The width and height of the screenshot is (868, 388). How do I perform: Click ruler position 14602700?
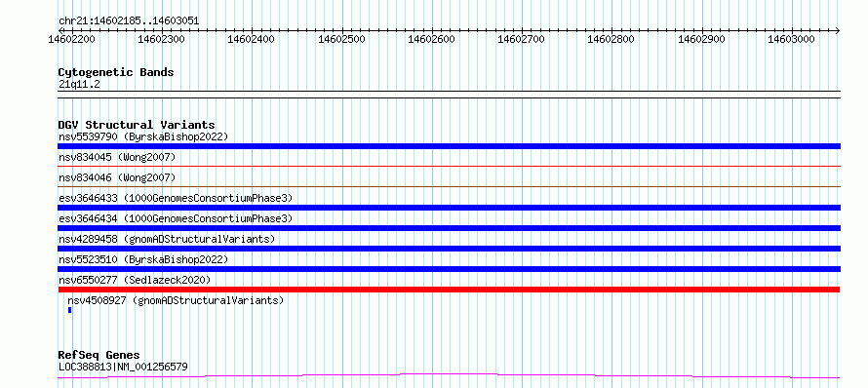coord(522,39)
